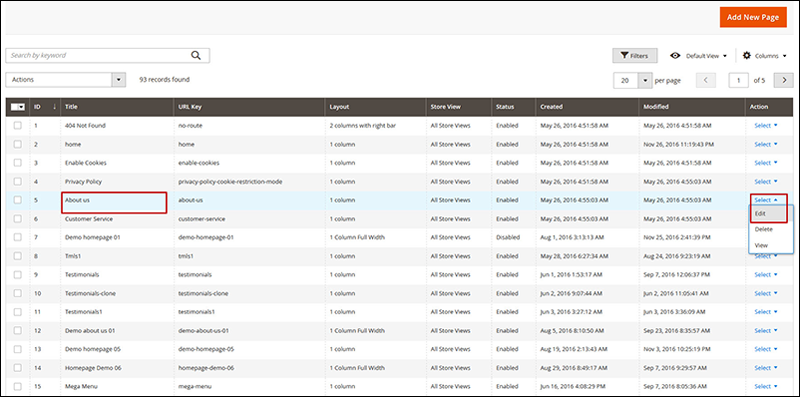Check the Demo homepage 01 checkbox
Screen dimensions: 800x397
(x=18, y=237)
